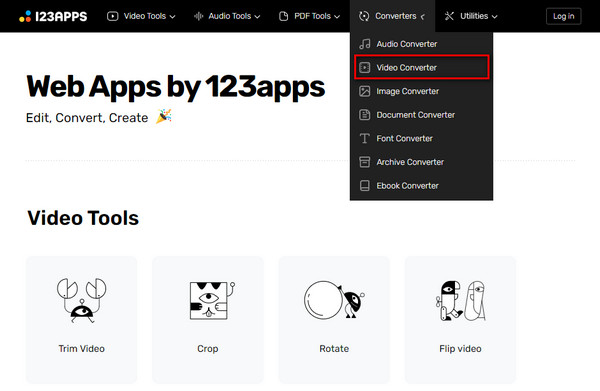600x391 pixels.
Task: Open Ebook Converter from the menu
Action: [x=421, y=186]
